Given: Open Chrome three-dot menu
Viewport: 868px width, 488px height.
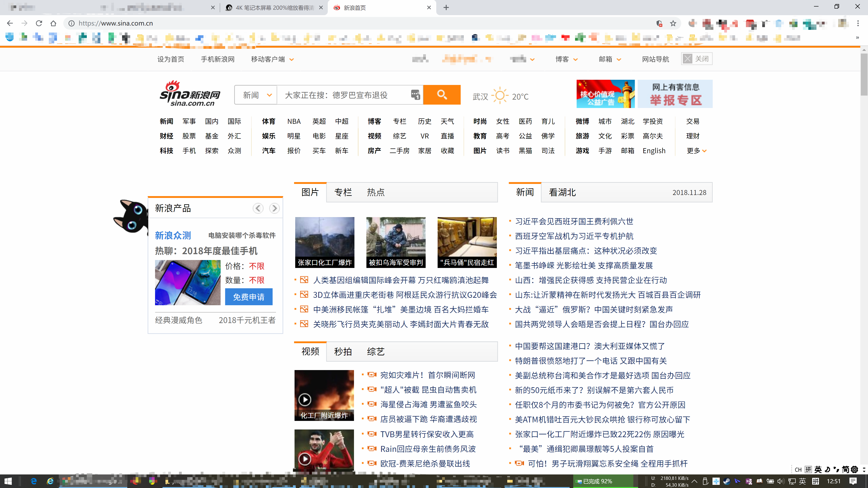Looking at the screenshot, I should 858,23.
